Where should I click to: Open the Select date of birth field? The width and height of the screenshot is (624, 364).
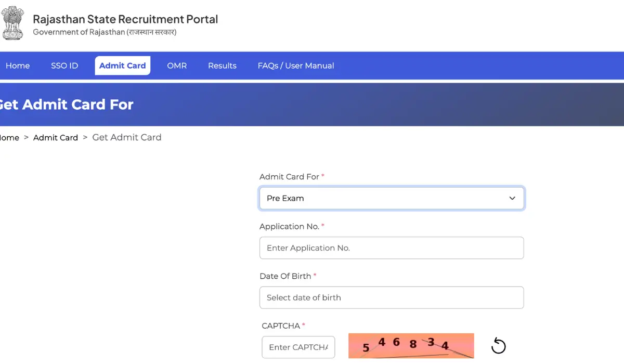[x=392, y=297]
